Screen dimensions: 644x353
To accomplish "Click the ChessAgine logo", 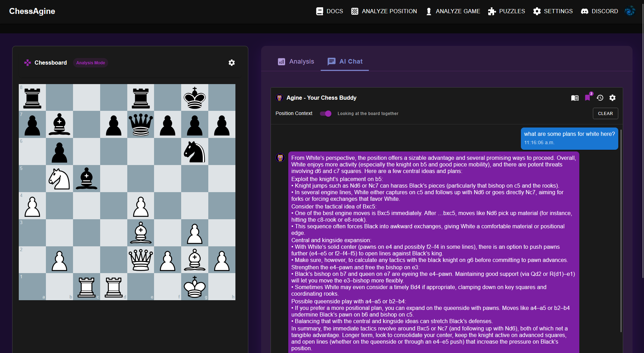I will pos(32,11).
